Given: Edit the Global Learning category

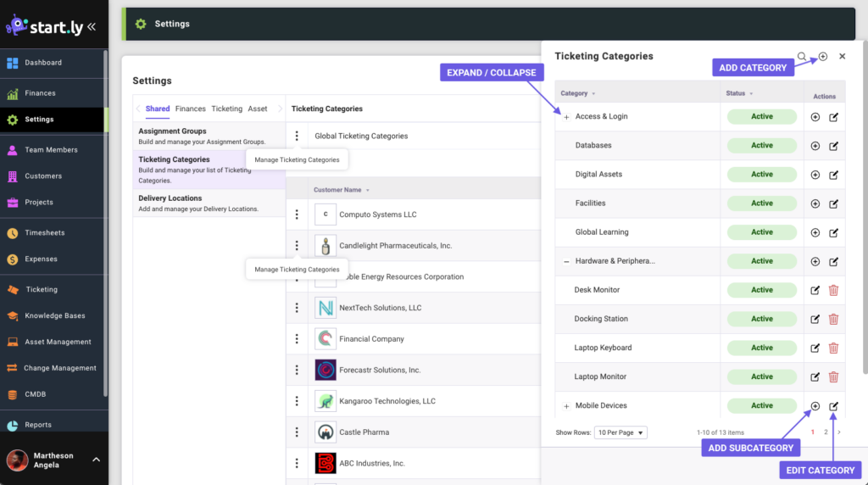Looking at the screenshot, I should pyautogui.click(x=834, y=232).
